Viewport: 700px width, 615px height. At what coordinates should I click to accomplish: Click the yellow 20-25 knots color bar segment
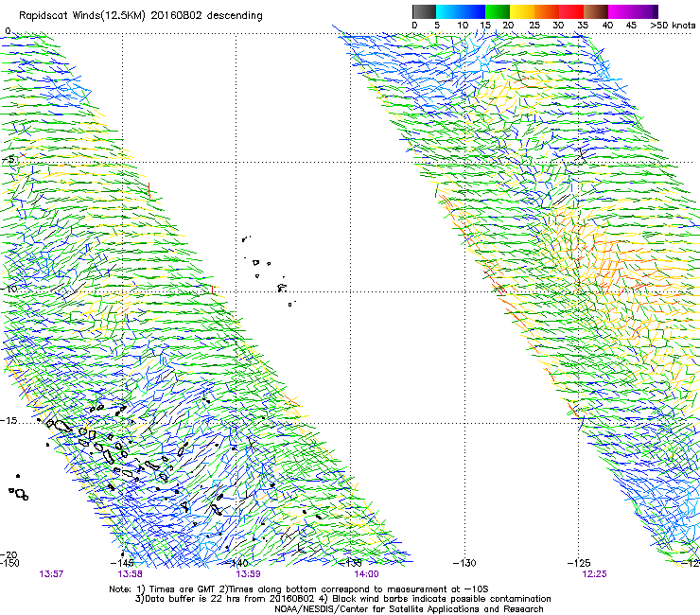pos(522,11)
